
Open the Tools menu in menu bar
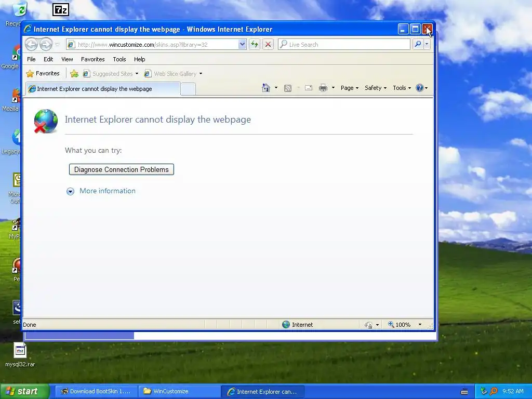pos(119,59)
